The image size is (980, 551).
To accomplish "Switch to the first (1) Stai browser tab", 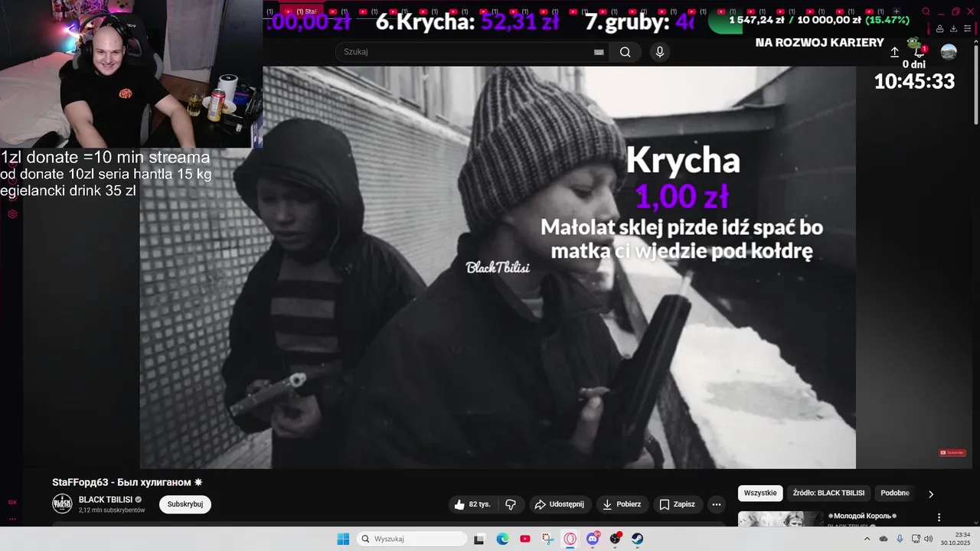I will 302,11.
